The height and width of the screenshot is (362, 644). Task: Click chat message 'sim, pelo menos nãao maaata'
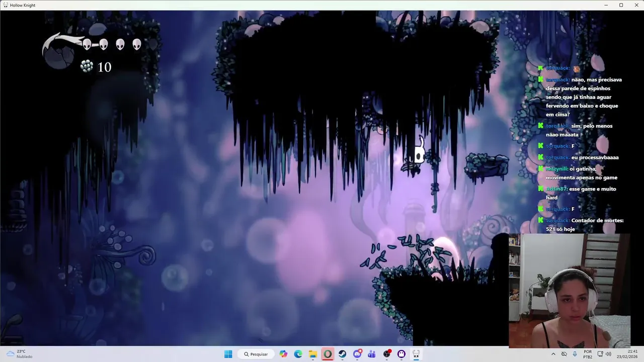[579, 130]
